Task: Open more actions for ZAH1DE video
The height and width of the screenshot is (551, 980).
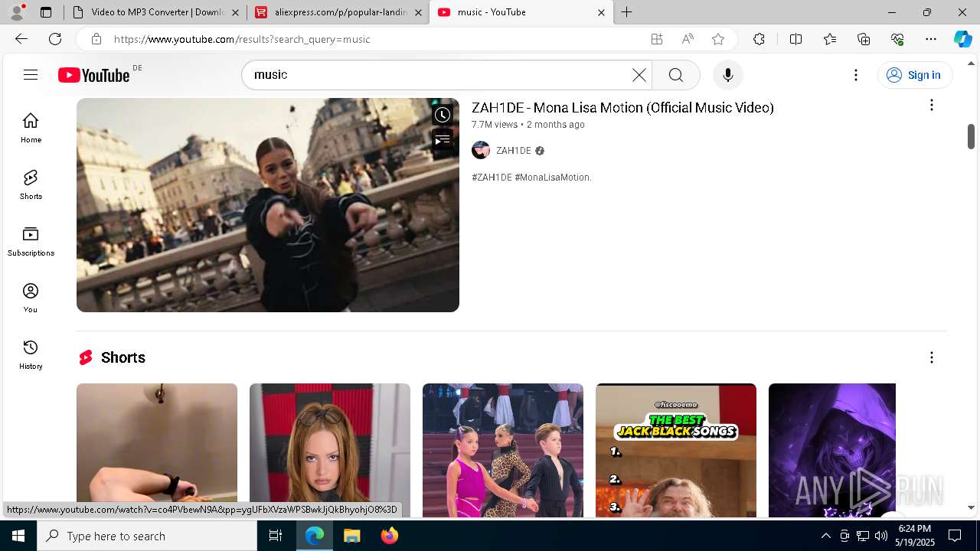Action: pos(932,106)
